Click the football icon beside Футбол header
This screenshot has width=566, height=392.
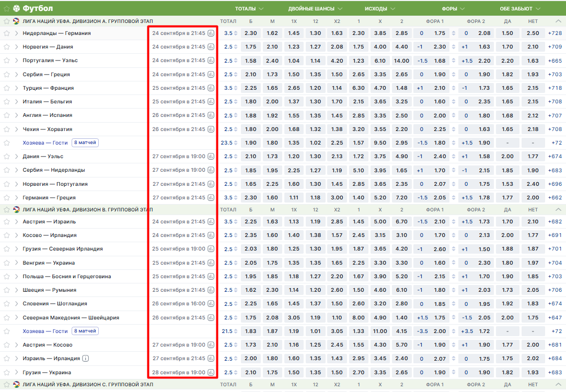point(16,8)
